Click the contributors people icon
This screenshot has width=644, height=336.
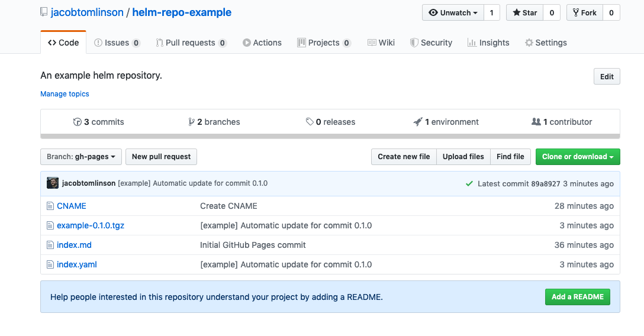(536, 122)
